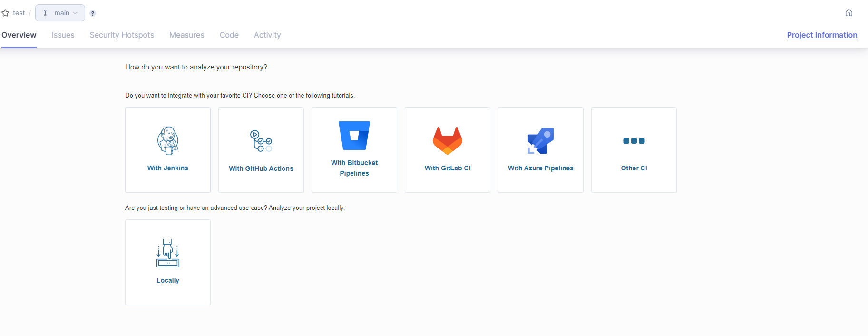The width and height of the screenshot is (868, 336).
Task: Switch to the Issues tab
Action: click(63, 35)
